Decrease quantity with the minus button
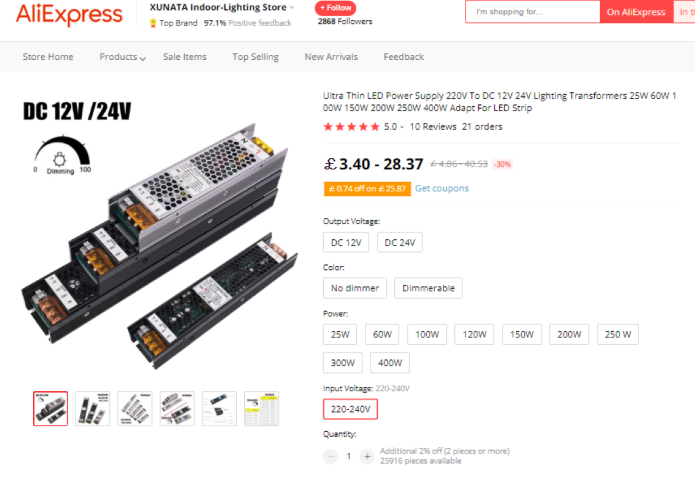The height and width of the screenshot is (480, 695). [x=331, y=456]
